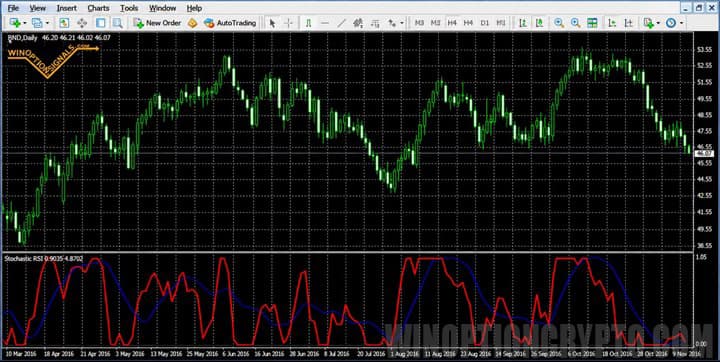
Task: Select the equidistant channel tool
Action: coord(358,23)
